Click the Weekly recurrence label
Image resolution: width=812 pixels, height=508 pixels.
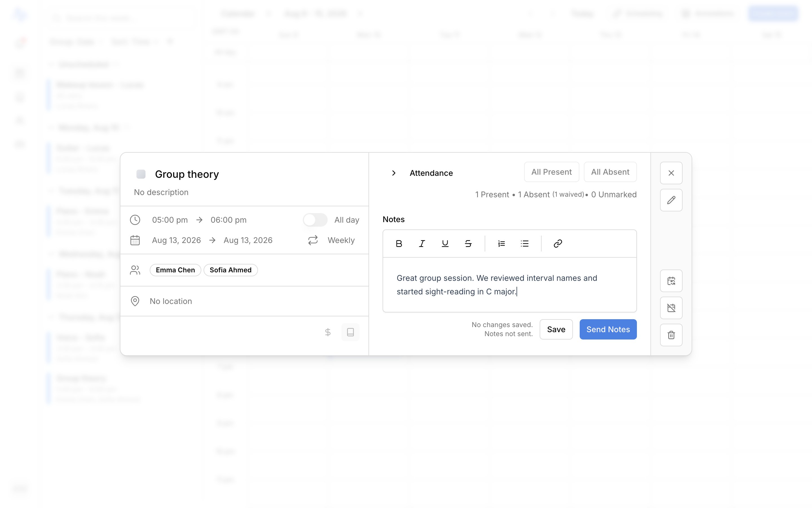tap(341, 240)
